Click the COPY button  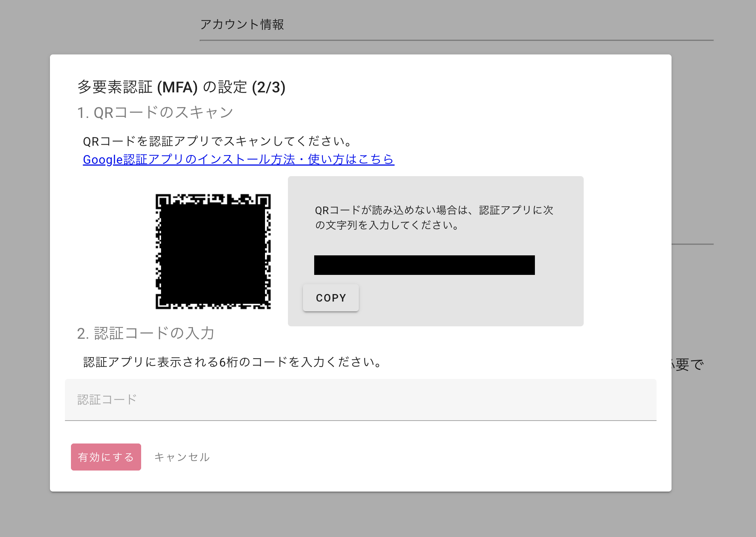331,298
